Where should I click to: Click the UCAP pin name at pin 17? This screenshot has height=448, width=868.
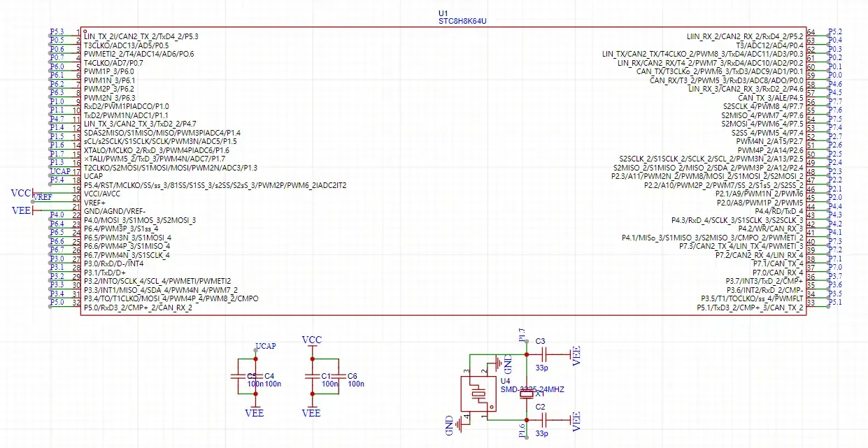94,176
